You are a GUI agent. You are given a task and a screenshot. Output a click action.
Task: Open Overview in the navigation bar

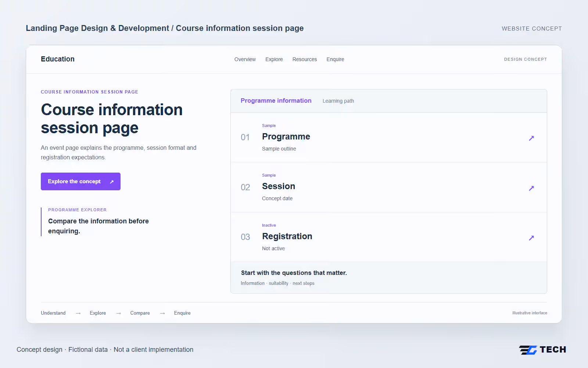(x=245, y=59)
